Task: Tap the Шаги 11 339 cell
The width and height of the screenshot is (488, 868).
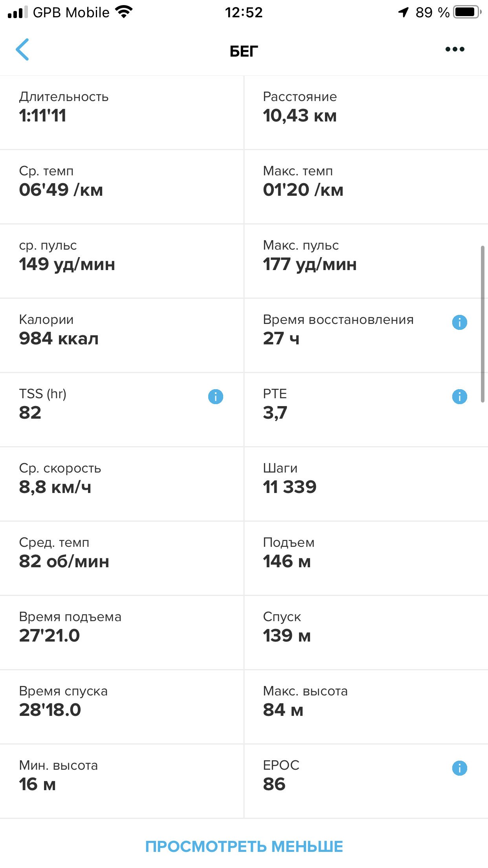Action: coord(366,484)
